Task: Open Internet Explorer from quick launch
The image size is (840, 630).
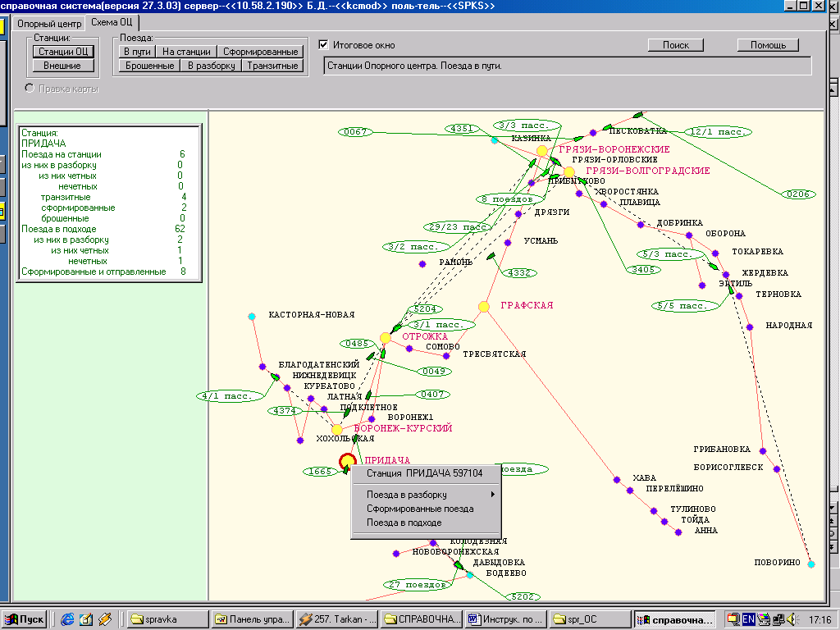Action: pos(67,619)
